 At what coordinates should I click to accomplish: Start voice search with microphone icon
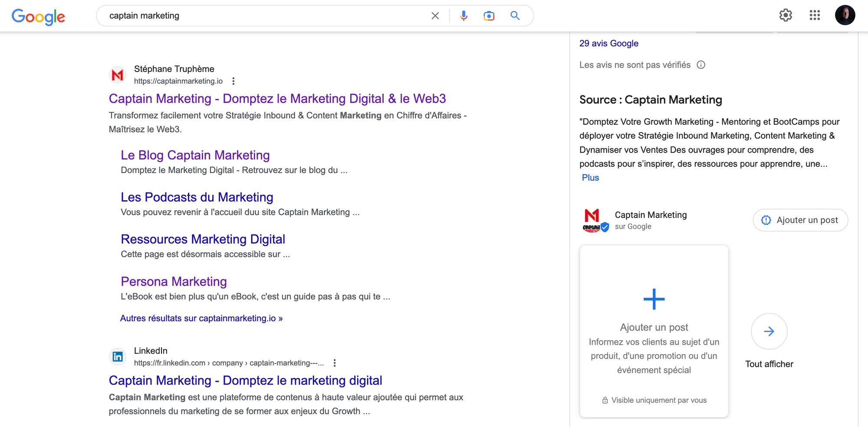(464, 16)
